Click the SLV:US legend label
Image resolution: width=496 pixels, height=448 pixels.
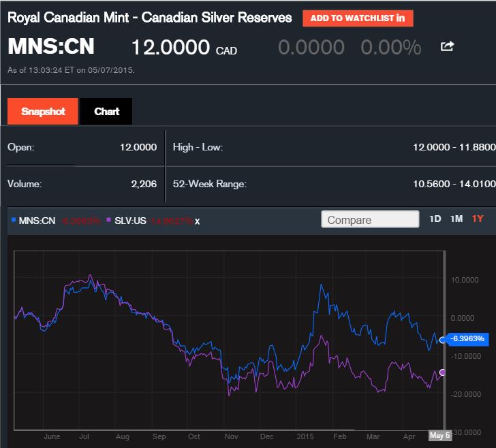coord(130,221)
